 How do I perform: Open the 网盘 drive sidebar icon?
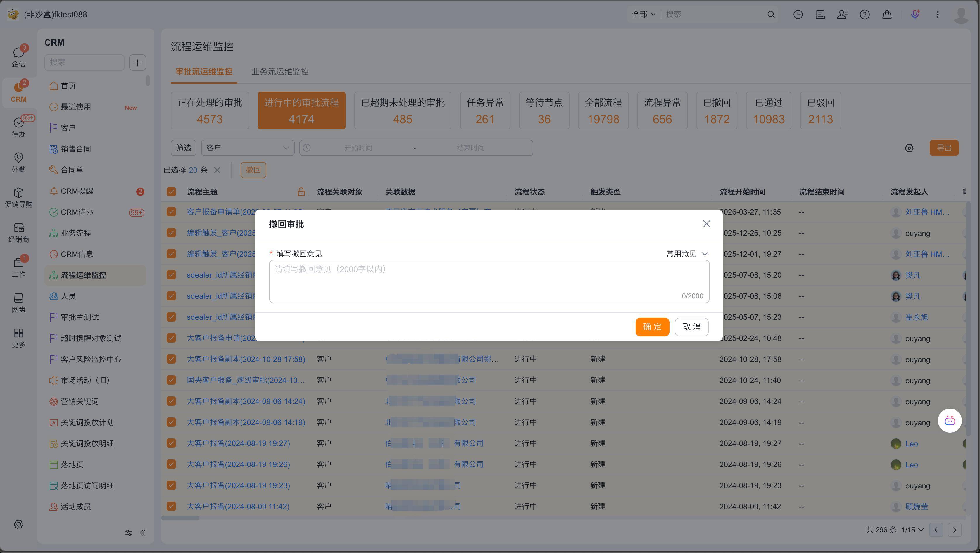point(18,303)
